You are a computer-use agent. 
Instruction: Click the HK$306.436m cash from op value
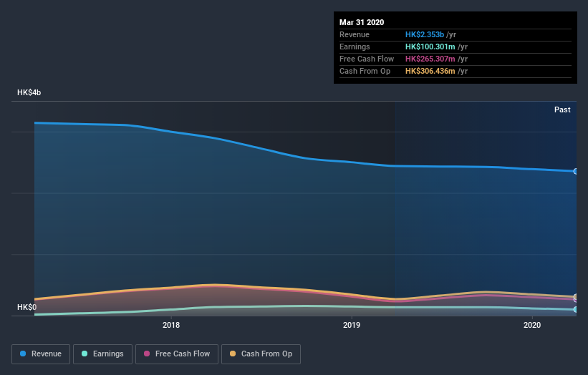pos(430,71)
